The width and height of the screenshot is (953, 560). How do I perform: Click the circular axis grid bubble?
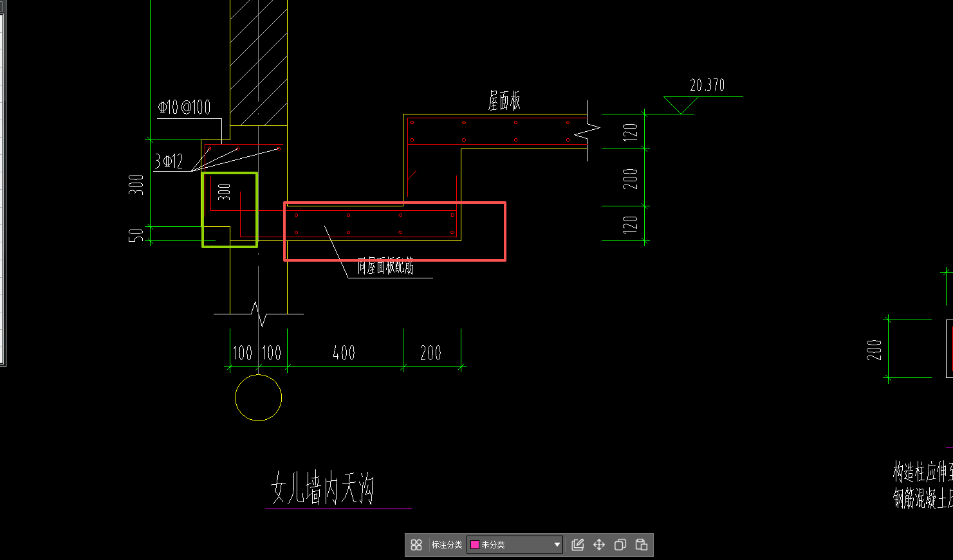[259, 398]
